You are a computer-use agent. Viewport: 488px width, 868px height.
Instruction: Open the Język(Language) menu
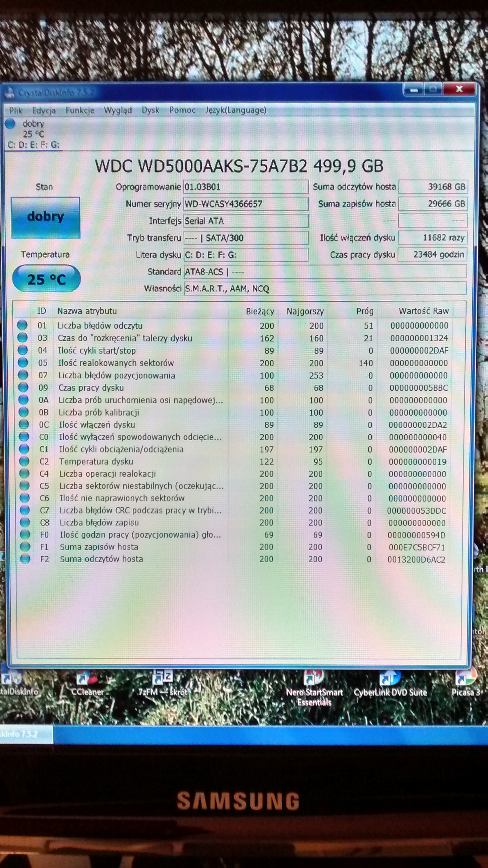[x=236, y=110]
